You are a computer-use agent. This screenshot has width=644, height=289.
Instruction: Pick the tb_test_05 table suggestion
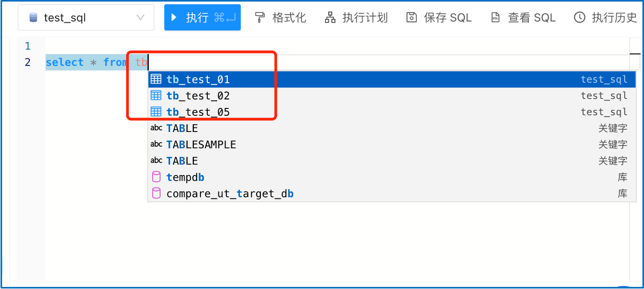[x=198, y=112]
